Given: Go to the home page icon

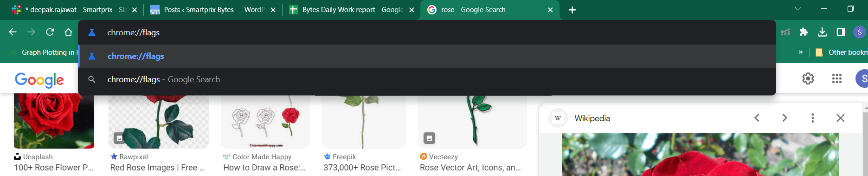Looking at the screenshot, I should click(x=68, y=32).
